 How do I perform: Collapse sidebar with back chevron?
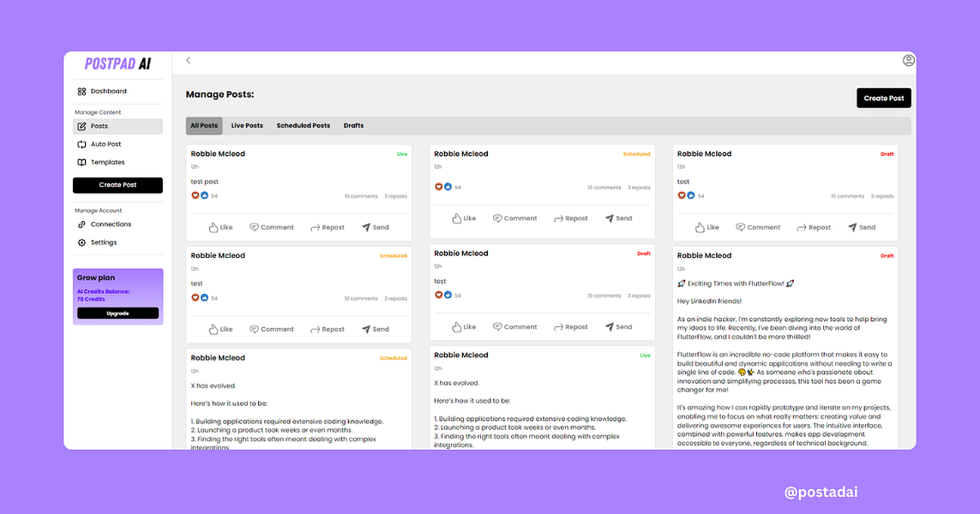tap(188, 61)
